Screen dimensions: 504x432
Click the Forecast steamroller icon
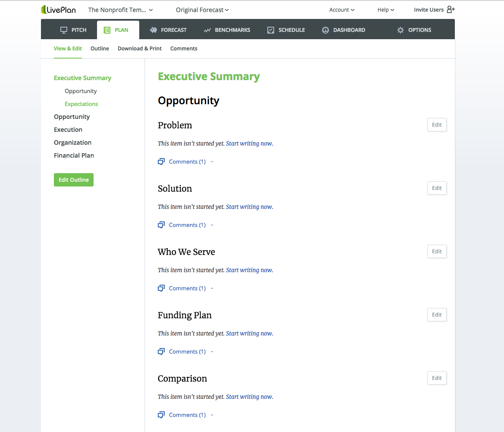tap(153, 30)
